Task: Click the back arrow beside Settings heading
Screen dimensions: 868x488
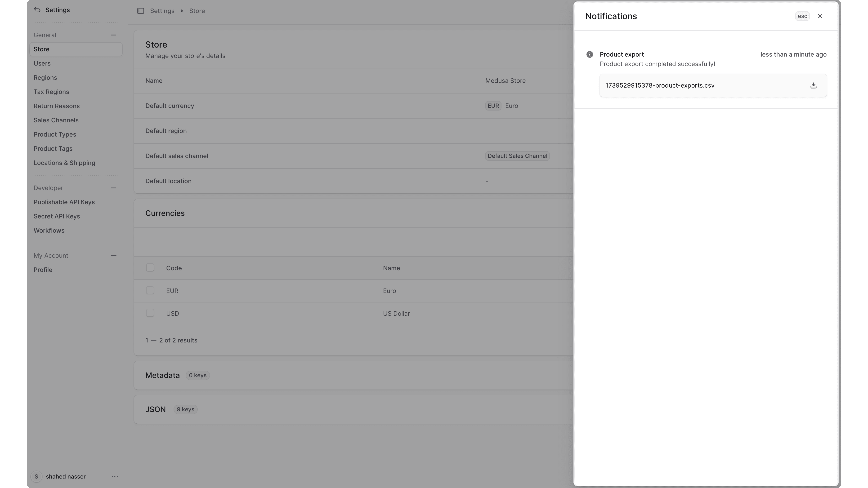Action: [37, 10]
